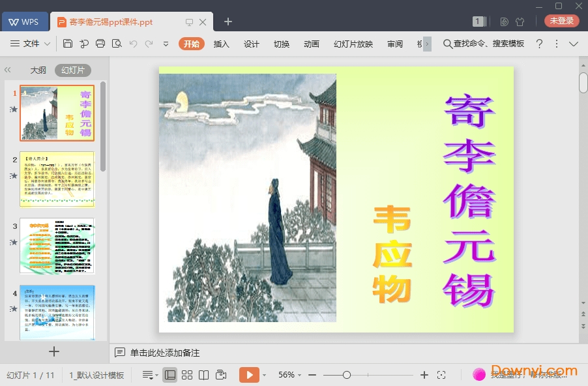The height and width of the screenshot is (386, 588).
Task: Open Print Preview from the toolbar
Action: click(x=117, y=44)
